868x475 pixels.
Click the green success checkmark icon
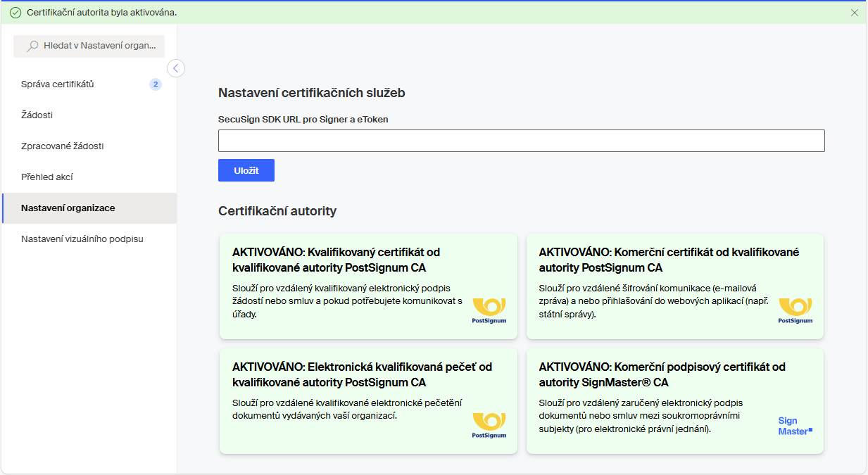point(15,13)
